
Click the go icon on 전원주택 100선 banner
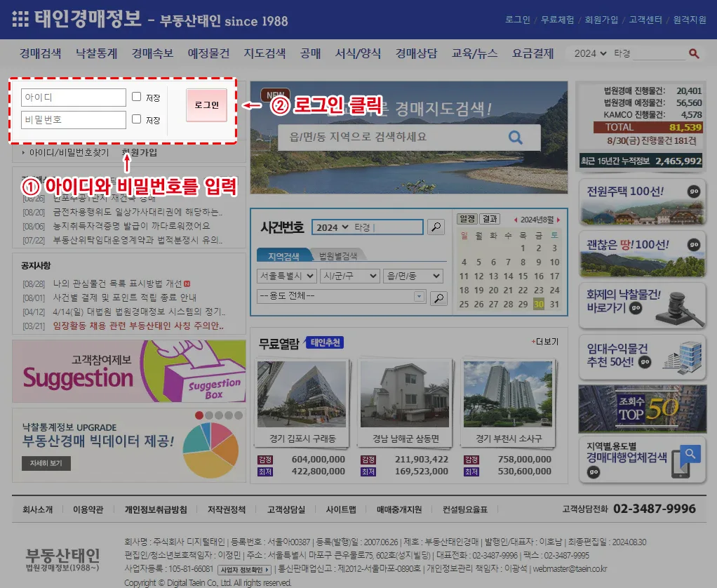(x=694, y=191)
